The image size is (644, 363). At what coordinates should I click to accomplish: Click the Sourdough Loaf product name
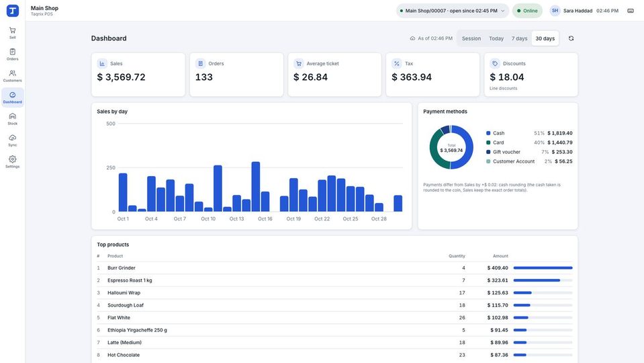pos(126,305)
